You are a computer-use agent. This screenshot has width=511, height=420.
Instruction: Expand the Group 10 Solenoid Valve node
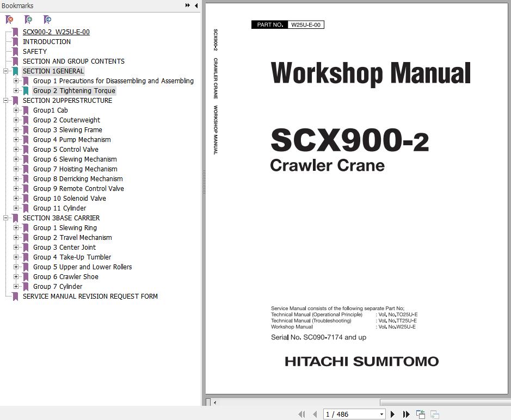[x=16, y=198]
